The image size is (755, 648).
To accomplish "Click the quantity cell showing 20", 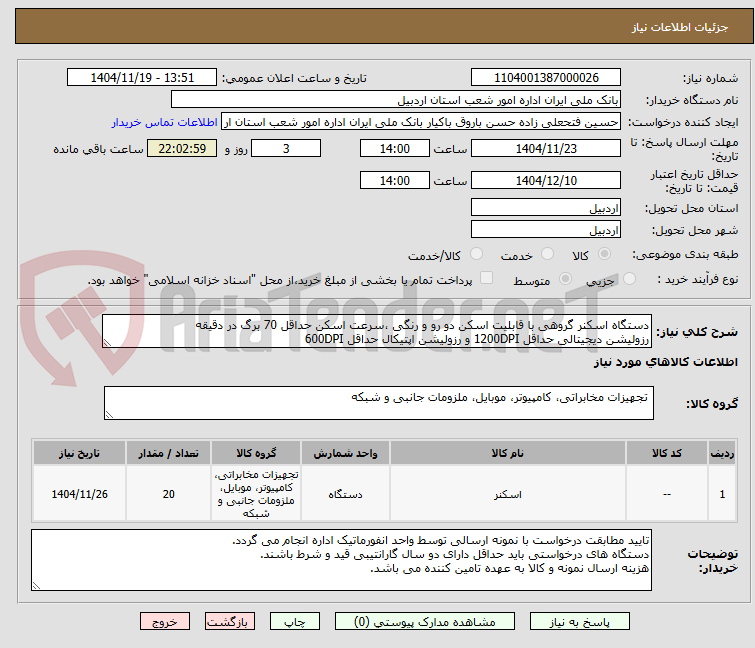I will pos(168,494).
